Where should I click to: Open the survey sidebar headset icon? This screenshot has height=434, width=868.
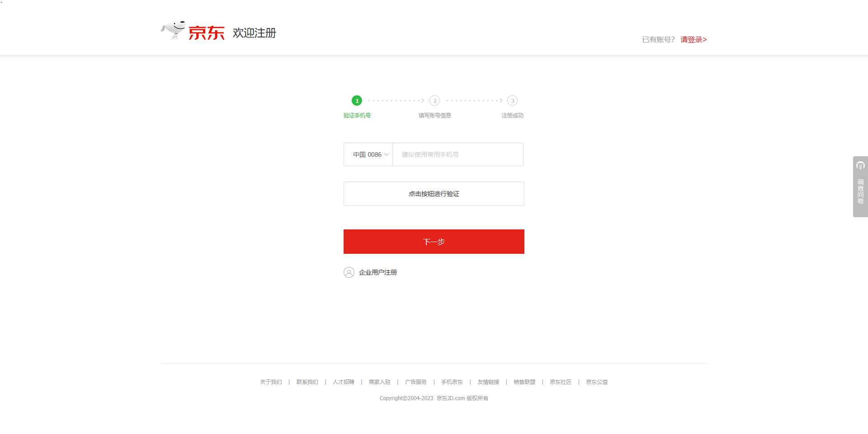(x=860, y=166)
